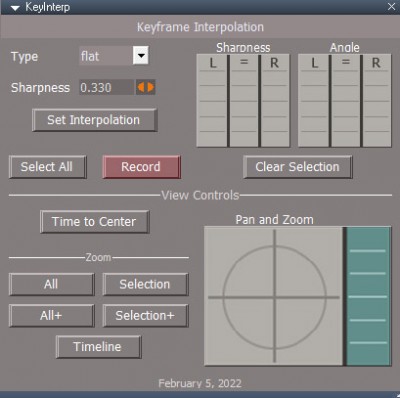The width and height of the screenshot is (400, 398).
Task: Click Set Interpolation button
Action: (95, 120)
